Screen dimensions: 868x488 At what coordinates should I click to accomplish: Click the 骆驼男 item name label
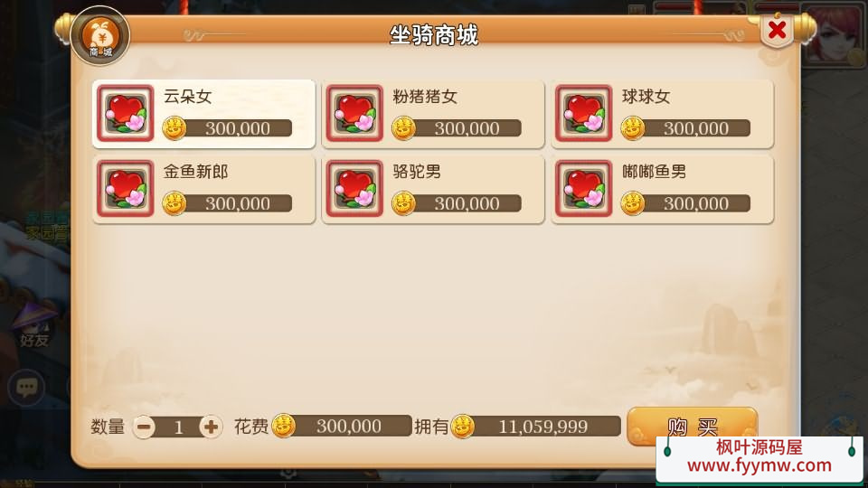[417, 172]
